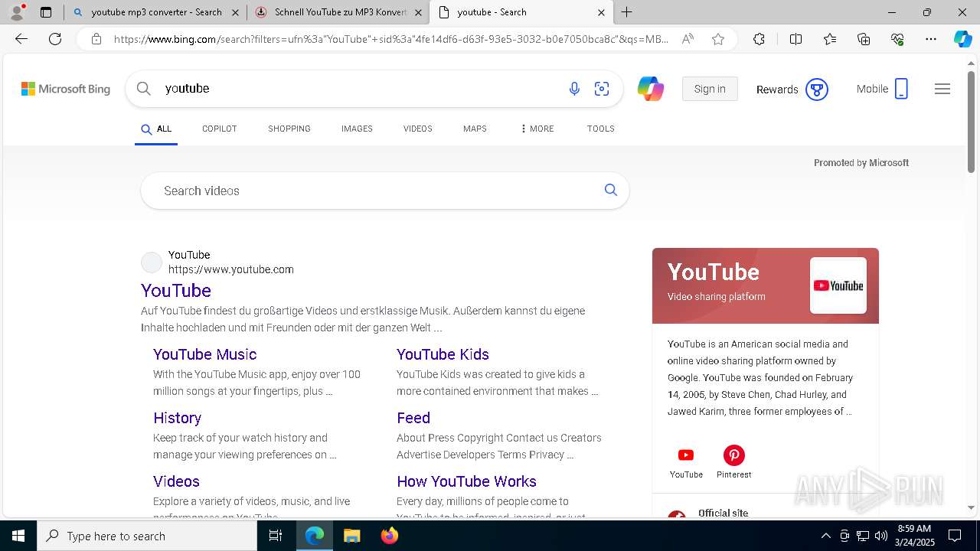Open the YouTube Music link
This screenshot has width=980, height=551.
pos(204,354)
